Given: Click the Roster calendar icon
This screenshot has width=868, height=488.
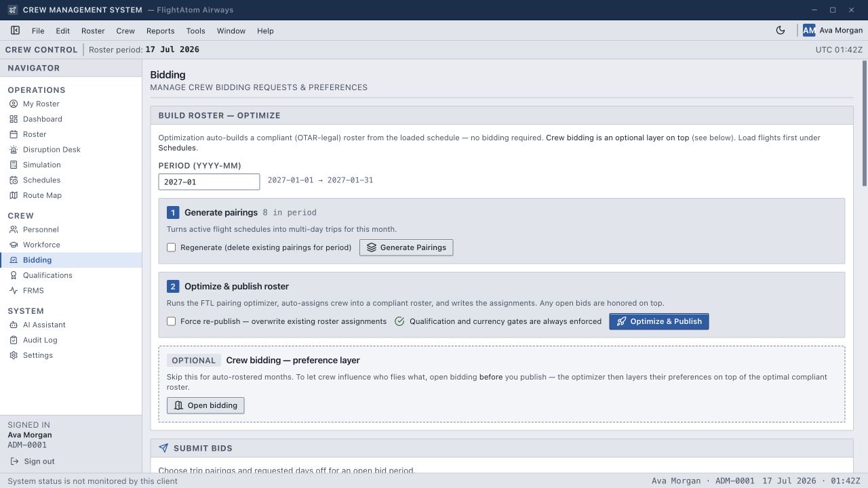Looking at the screenshot, I should click(x=14, y=134).
